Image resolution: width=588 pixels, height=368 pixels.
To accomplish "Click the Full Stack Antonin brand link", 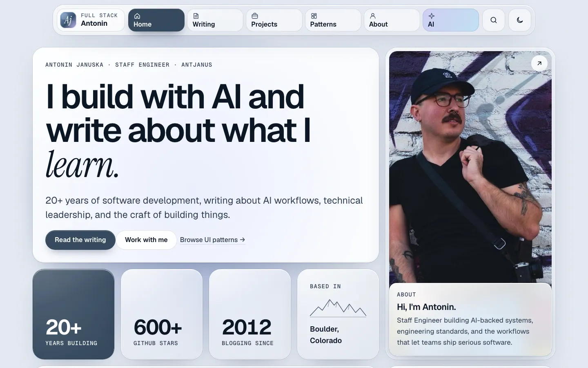I will 91,20.
